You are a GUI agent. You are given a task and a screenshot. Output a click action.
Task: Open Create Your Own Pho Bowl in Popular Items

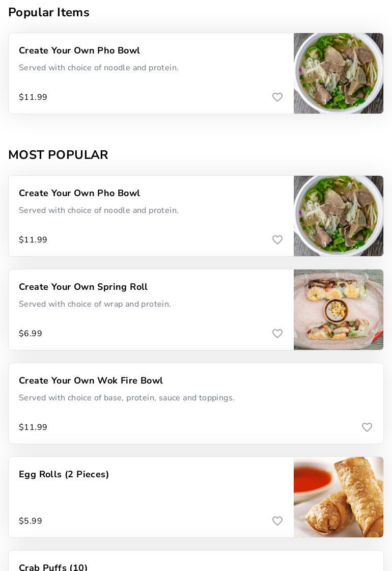coord(79,50)
